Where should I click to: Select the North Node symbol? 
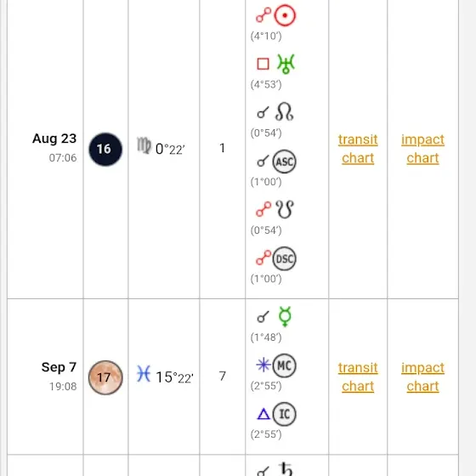(284, 112)
